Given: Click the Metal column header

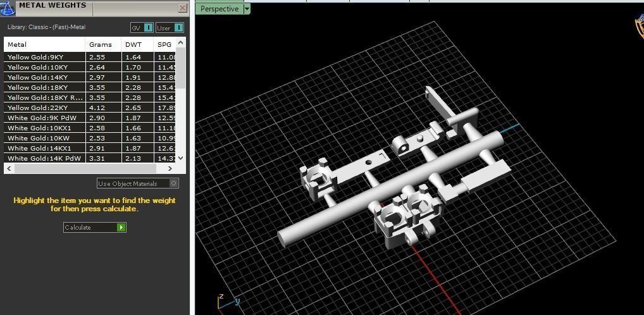Looking at the screenshot, I should point(44,44).
